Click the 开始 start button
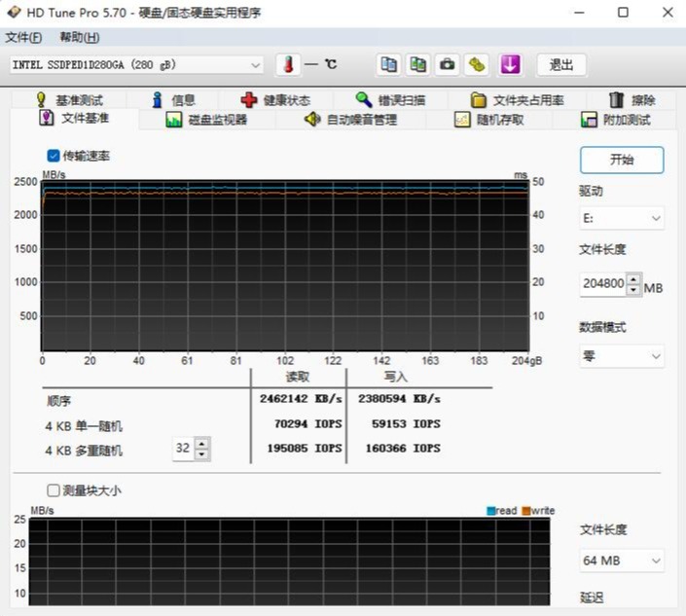686x616 pixels. (x=622, y=160)
